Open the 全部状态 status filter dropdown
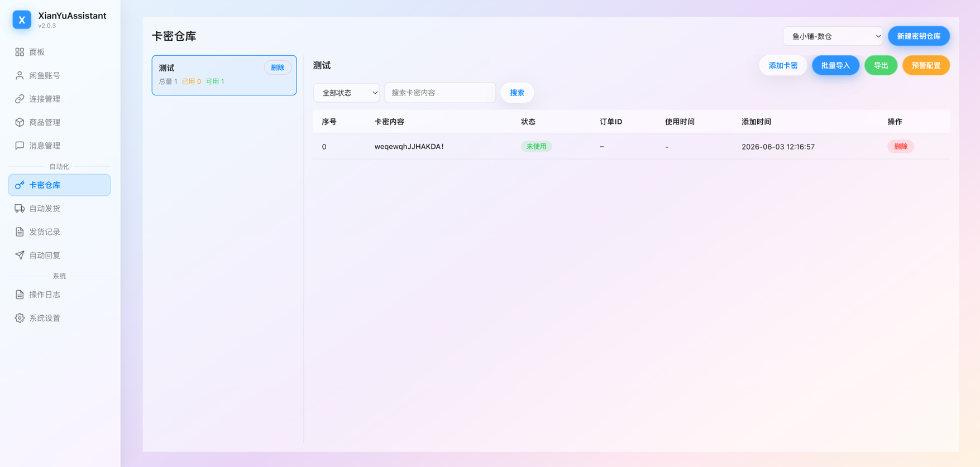The width and height of the screenshot is (980, 467). (x=346, y=93)
